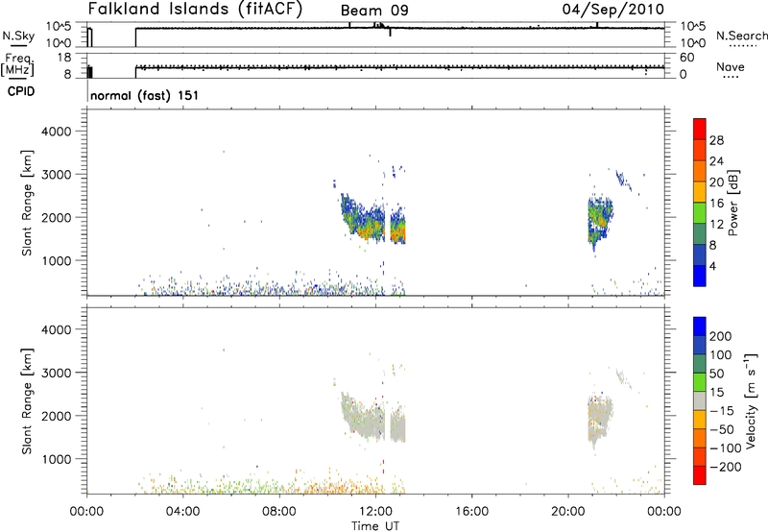This screenshot has height=532, width=768.
Task: Click 'Slant Range [km]' label of power panel
Action: (27, 203)
